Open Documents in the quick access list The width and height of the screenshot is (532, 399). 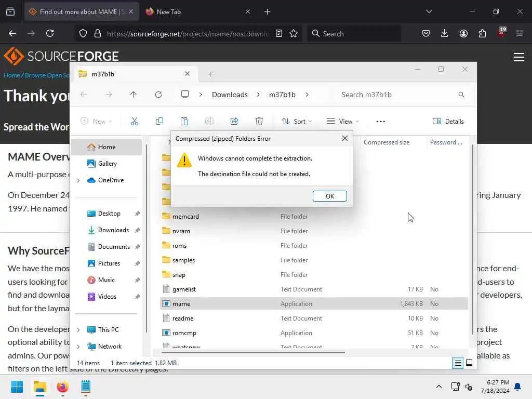[x=114, y=247]
